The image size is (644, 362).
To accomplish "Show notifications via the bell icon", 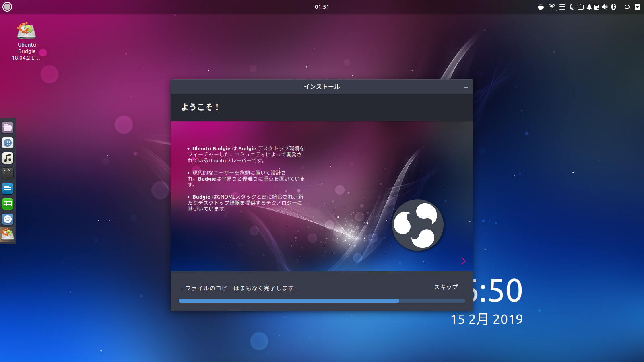I will [x=589, y=7].
